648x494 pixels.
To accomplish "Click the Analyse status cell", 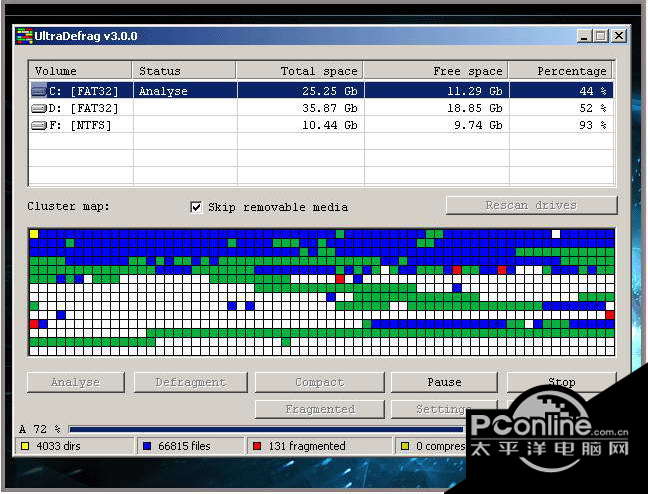I will point(185,91).
